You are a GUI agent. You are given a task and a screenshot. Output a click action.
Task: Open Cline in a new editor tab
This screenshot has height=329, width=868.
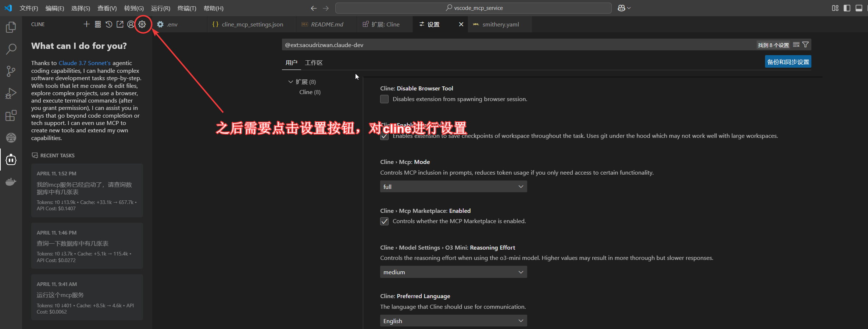click(x=120, y=24)
